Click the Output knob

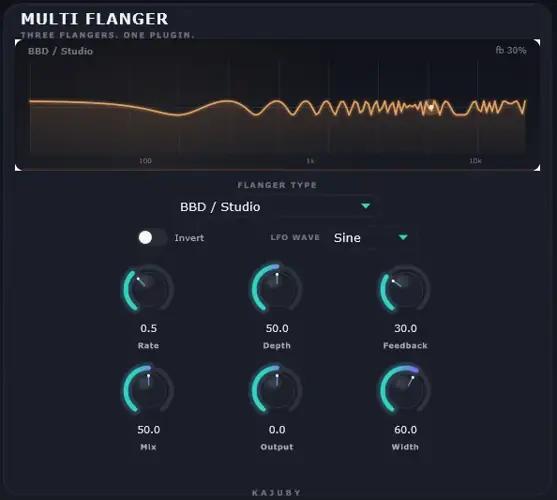coord(277,389)
